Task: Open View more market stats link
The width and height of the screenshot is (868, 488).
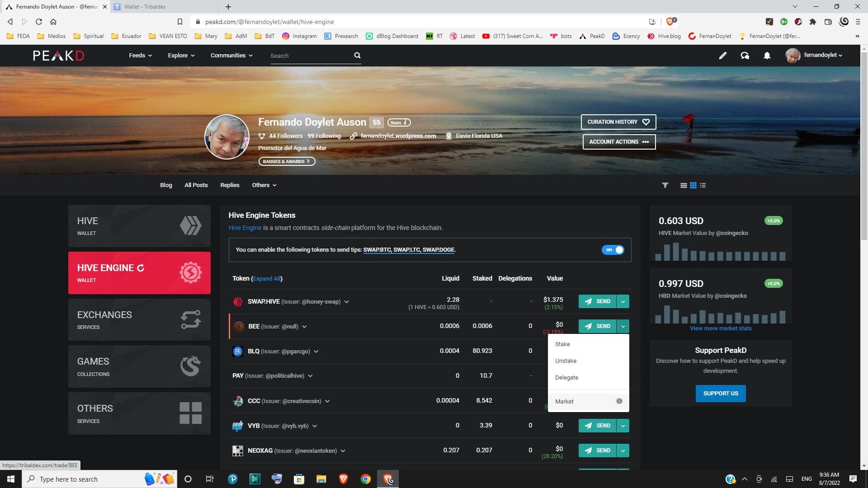Action: pyautogui.click(x=721, y=328)
